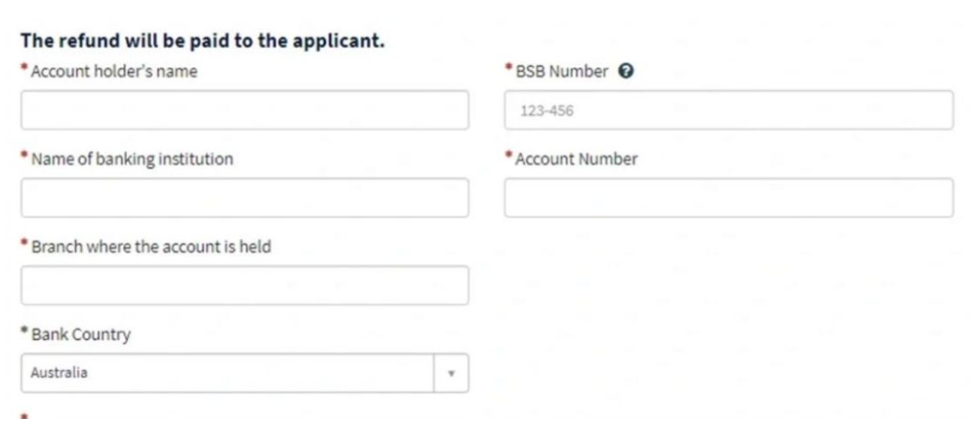Expand the Bank Country dropdown arrow
Viewport: 980px width, 426px height.
click(451, 373)
